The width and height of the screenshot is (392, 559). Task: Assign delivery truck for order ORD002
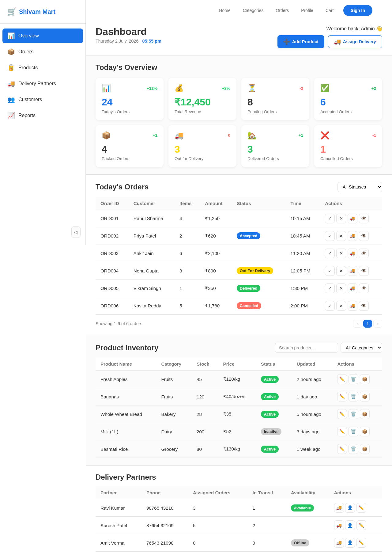pos(352,236)
